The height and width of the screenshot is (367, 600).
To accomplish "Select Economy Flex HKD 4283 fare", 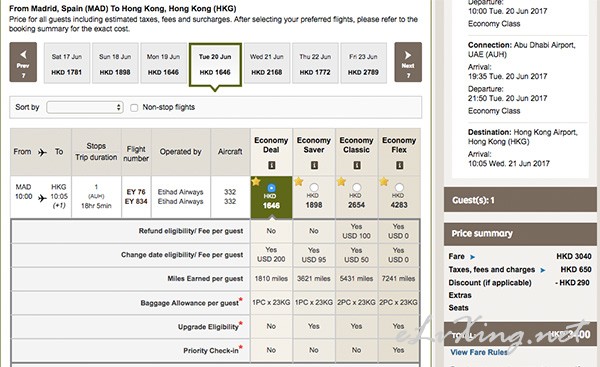I will tap(399, 188).
